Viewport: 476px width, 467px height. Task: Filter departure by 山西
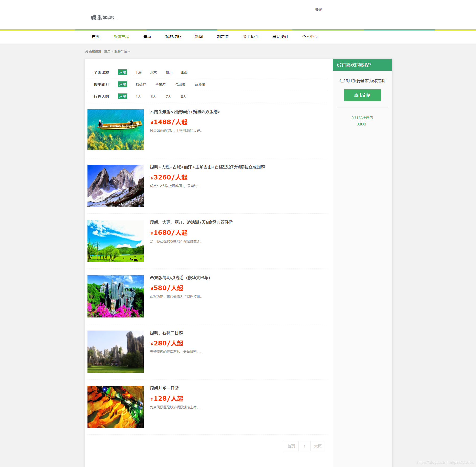pyautogui.click(x=184, y=72)
